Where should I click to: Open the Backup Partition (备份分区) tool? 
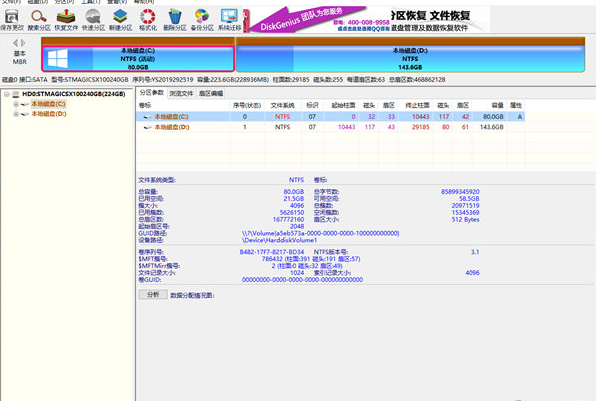[x=202, y=20]
